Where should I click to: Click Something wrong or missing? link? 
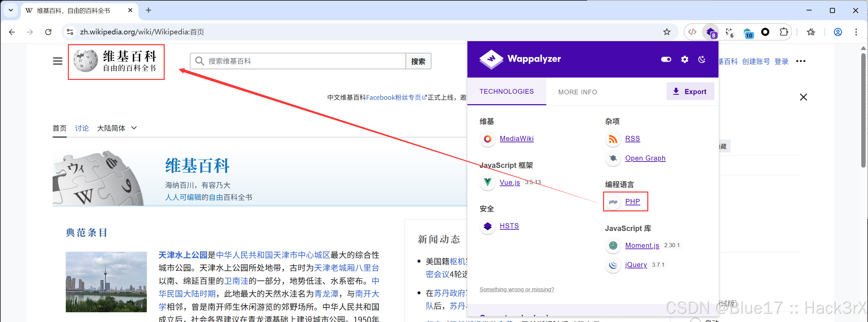[517, 289]
